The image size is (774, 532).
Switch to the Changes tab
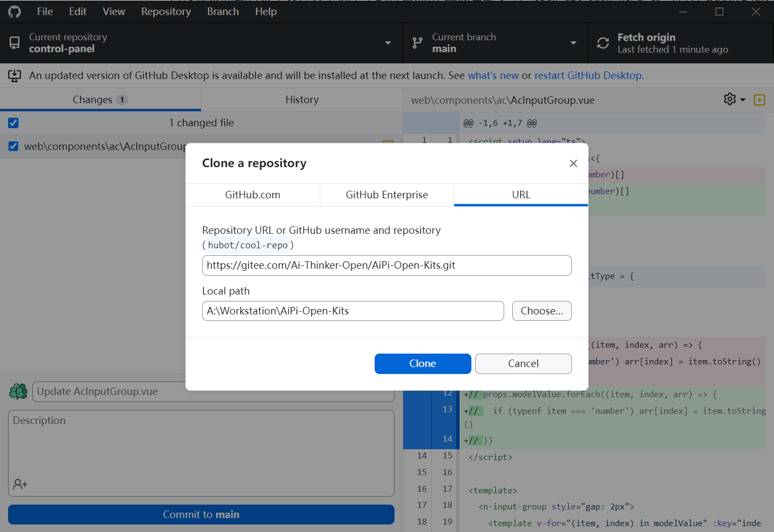(101, 100)
